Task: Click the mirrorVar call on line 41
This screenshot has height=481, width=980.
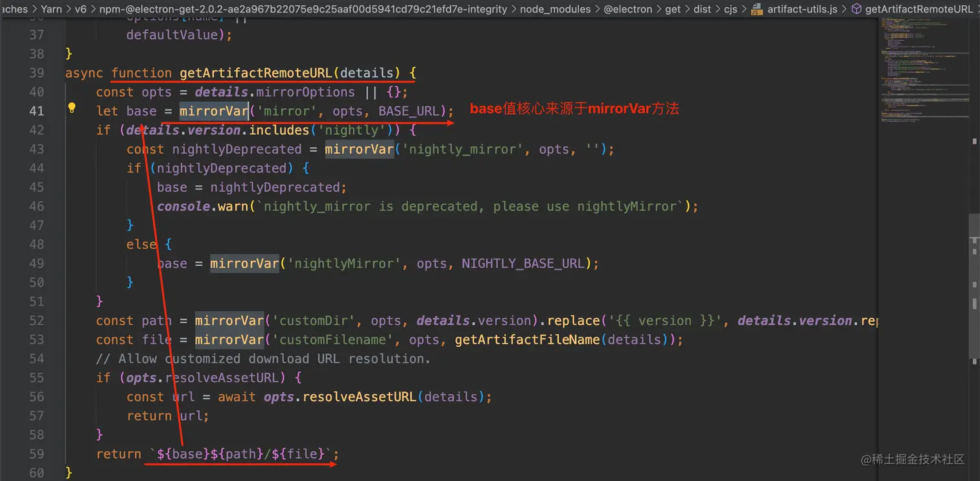Action: tap(214, 111)
